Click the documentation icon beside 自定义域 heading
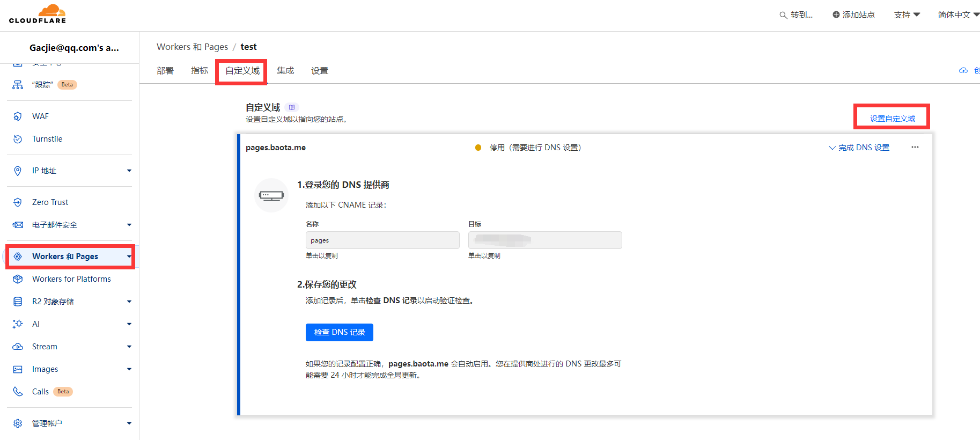 coord(292,107)
